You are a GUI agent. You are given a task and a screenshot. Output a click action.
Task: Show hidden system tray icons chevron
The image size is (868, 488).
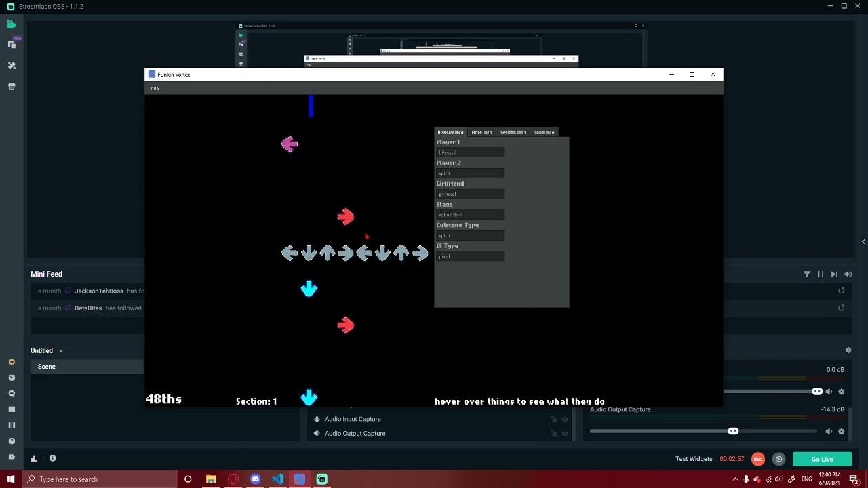(735, 479)
